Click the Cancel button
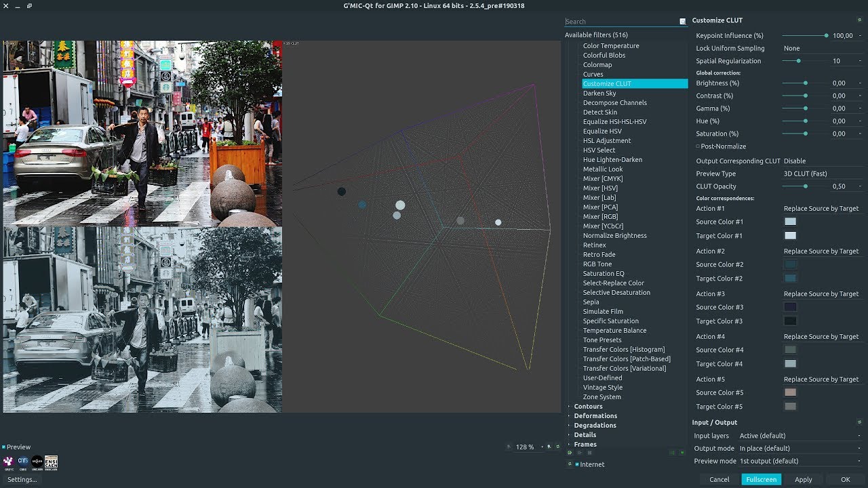Screen dimensions: 868x488 [719, 479]
